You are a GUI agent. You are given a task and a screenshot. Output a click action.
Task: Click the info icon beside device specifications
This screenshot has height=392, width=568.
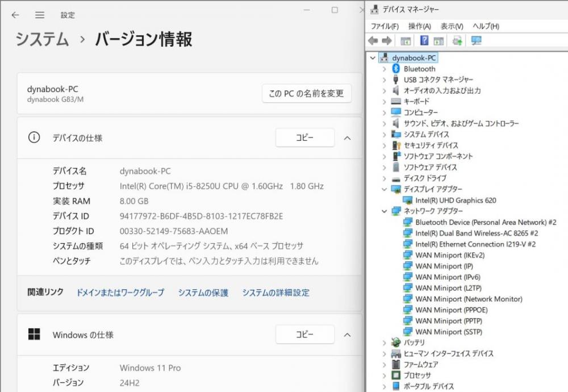click(x=34, y=137)
